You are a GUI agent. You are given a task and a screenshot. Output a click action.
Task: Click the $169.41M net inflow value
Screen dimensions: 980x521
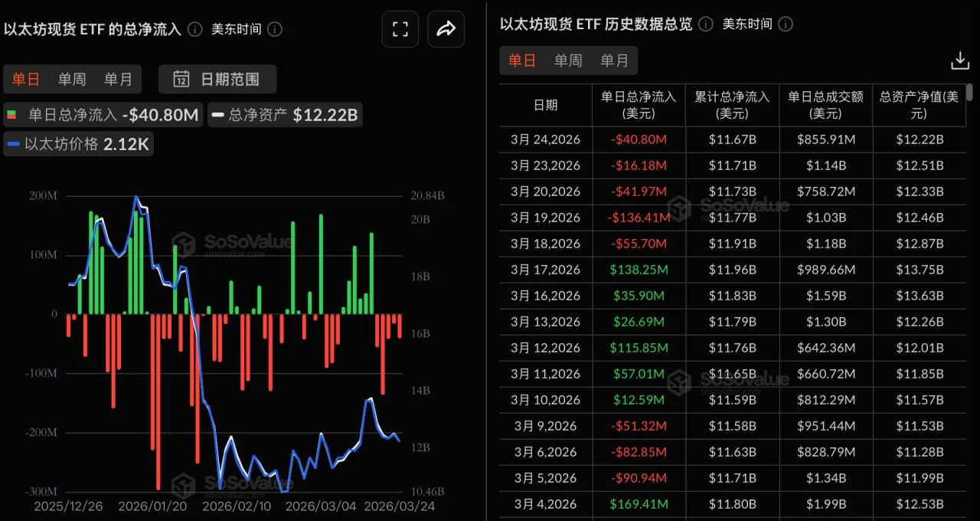(x=639, y=504)
